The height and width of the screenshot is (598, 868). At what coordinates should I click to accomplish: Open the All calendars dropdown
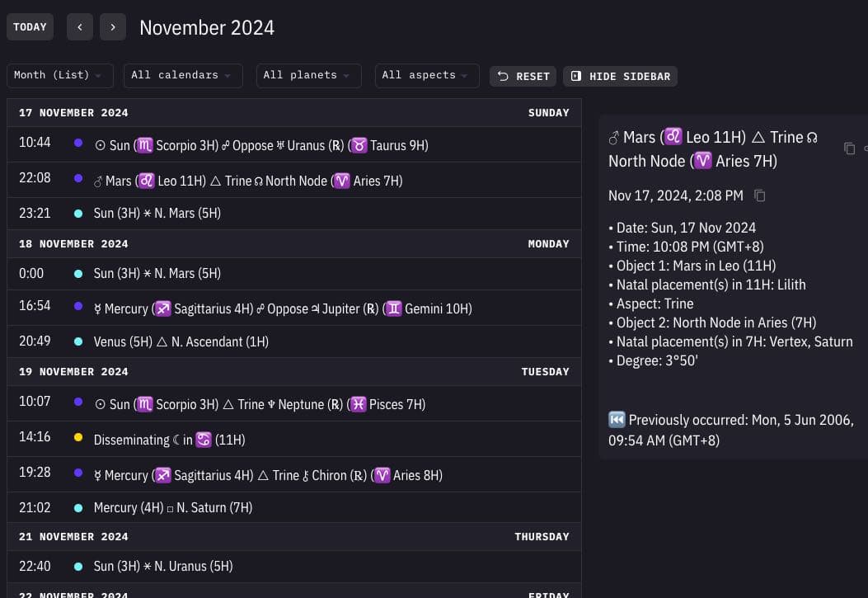click(182, 75)
